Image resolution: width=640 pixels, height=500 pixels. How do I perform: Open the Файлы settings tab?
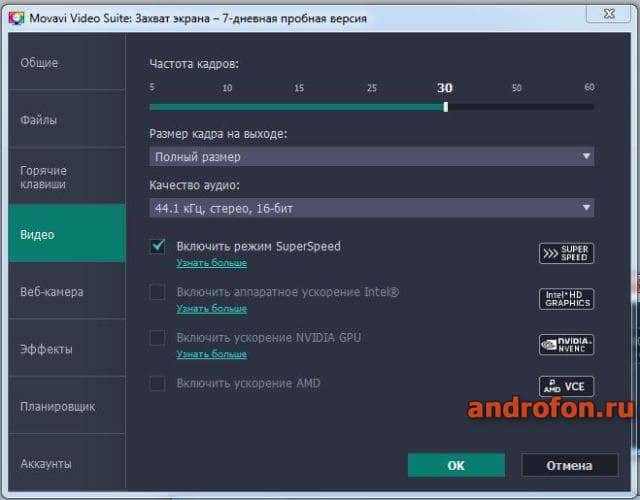pos(67,119)
